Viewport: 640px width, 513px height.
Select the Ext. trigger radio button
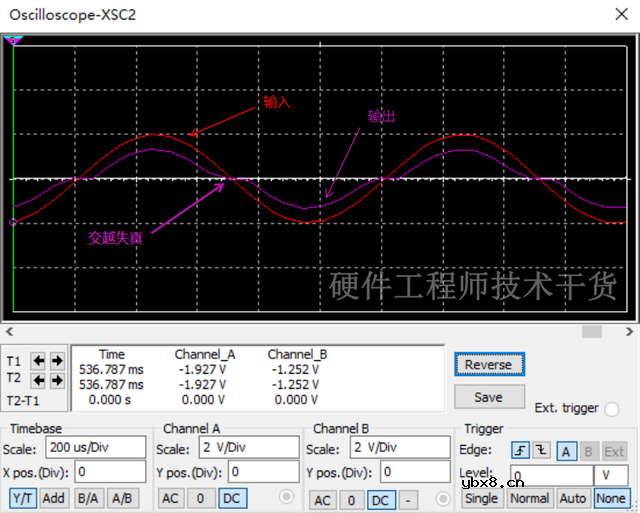(x=612, y=408)
